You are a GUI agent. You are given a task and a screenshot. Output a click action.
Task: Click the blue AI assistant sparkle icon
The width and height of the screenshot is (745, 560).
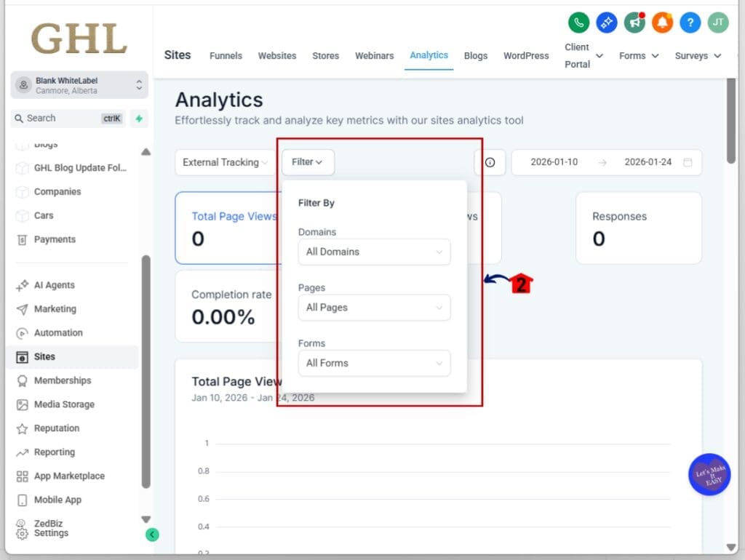[607, 23]
